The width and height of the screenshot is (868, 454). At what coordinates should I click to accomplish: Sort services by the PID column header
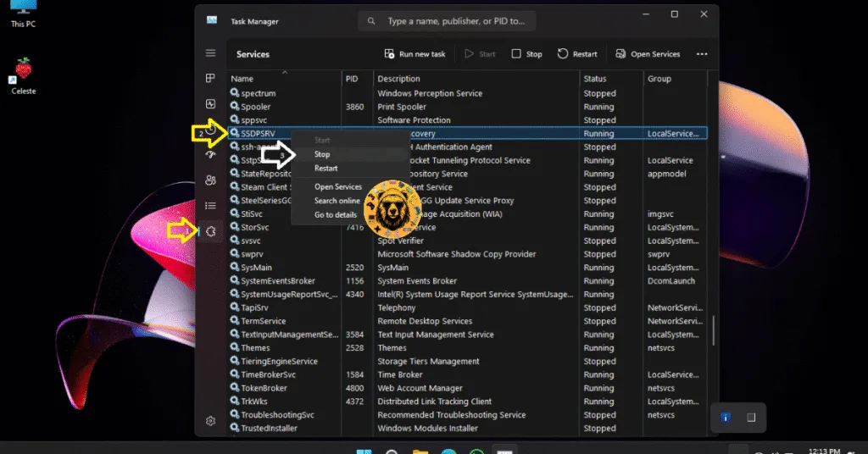(358, 79)
